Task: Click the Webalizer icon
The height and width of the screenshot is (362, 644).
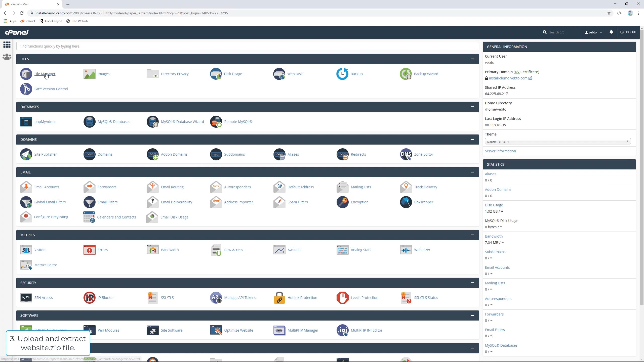Action: point(406,250)
